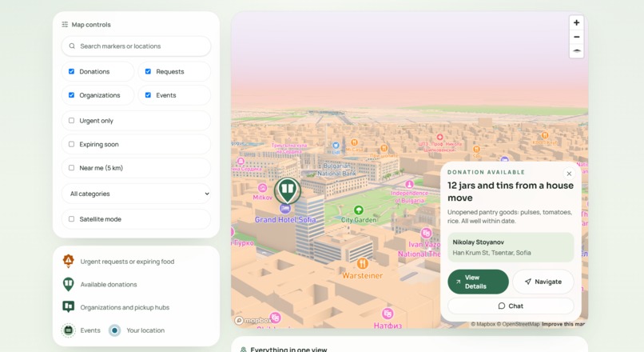Select the Mitkov map marker
The image size is (644, 352).
tap(262, 188)
